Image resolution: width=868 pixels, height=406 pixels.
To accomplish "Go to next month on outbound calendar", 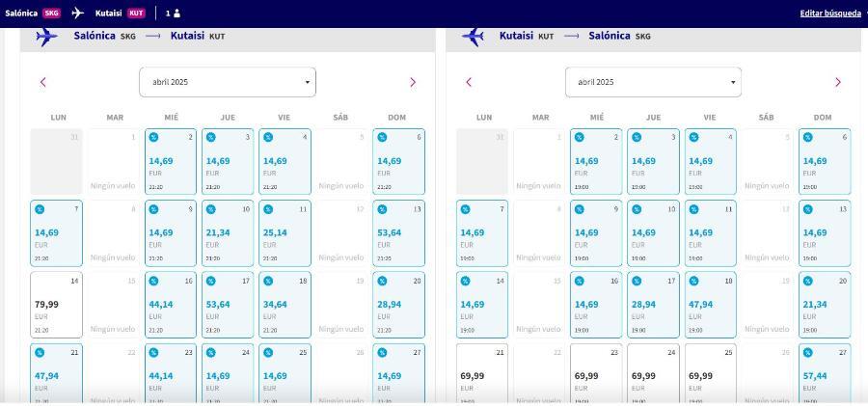I will click(x=413, y=82).
